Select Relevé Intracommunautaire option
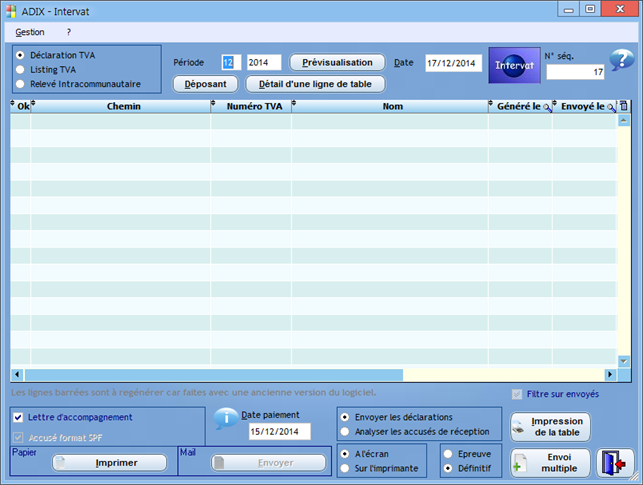Image resolution: width=643 pixels, height=485 pixels. pyautogui.click(x=20, y=84)
